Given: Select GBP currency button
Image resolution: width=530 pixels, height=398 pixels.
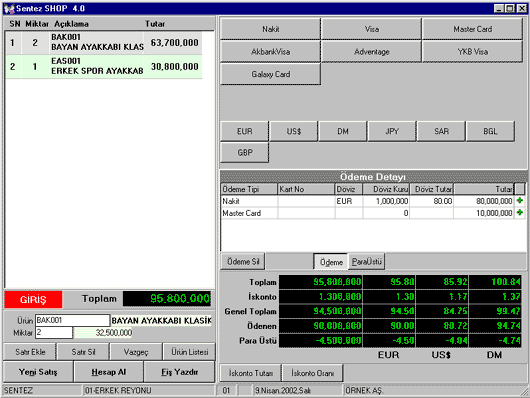Looking at the screenshot, I should [245, 153].
